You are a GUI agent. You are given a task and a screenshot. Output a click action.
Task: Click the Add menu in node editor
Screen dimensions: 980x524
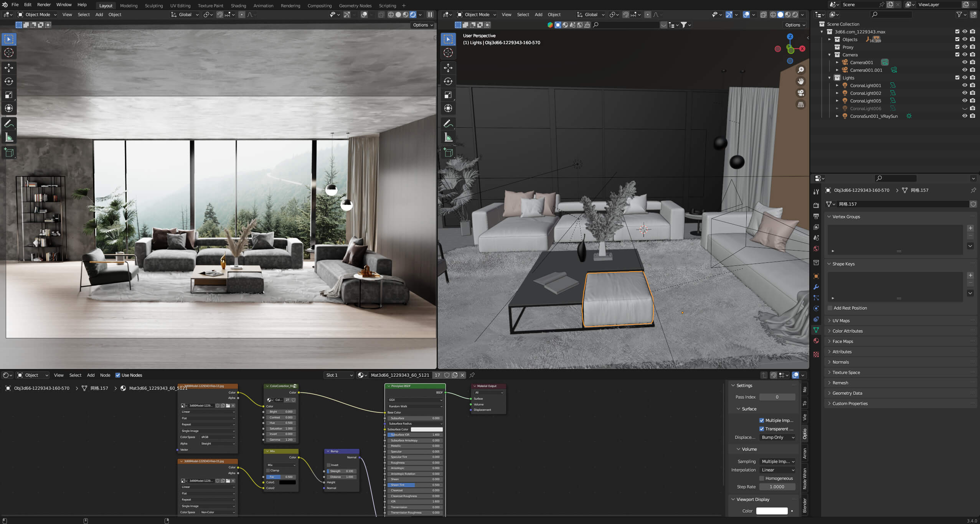tap(91, 375)
